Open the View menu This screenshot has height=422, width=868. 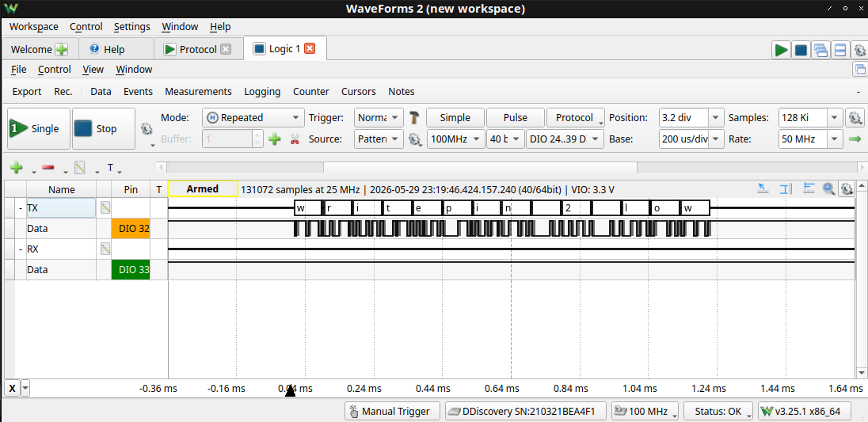point(93,69)
